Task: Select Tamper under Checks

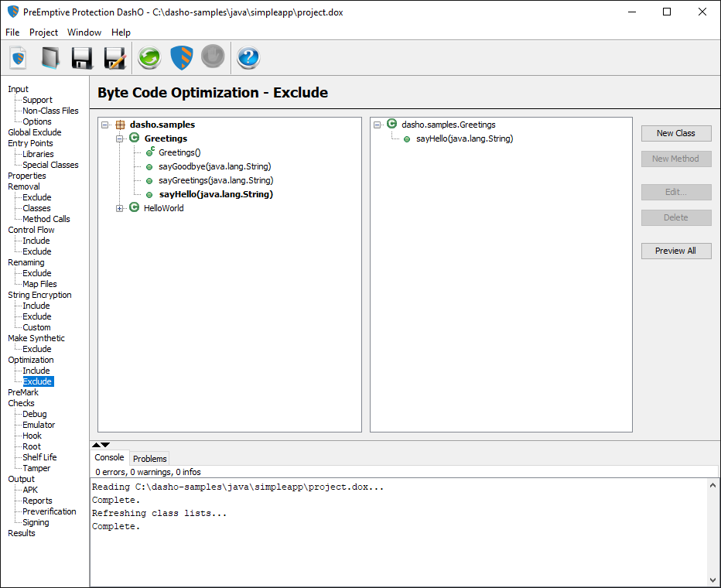Action: (x=37, y=469)
